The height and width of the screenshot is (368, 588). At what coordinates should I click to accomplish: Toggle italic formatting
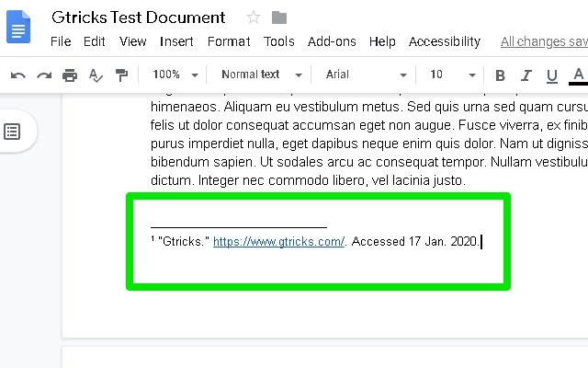pyautogui.click(x=526, y=75)
